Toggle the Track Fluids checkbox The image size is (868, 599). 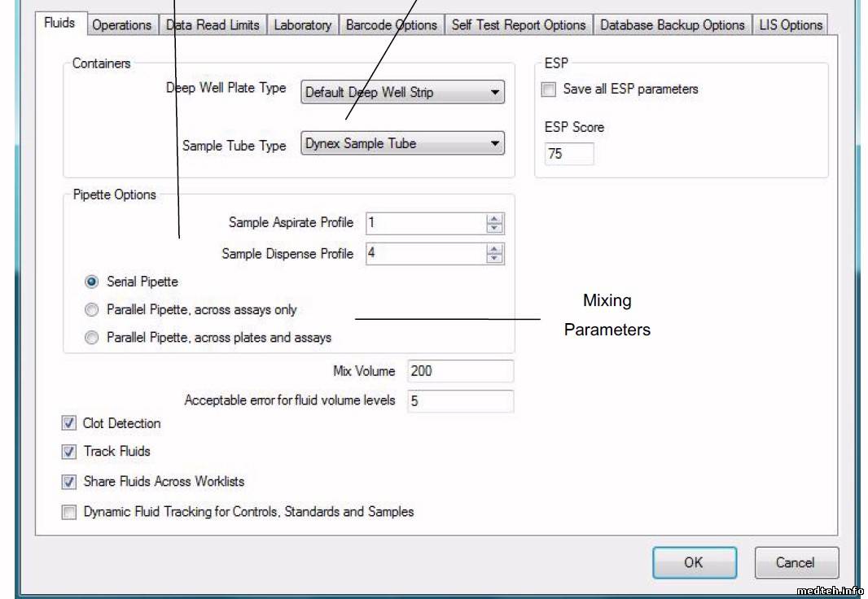point(69,452)
